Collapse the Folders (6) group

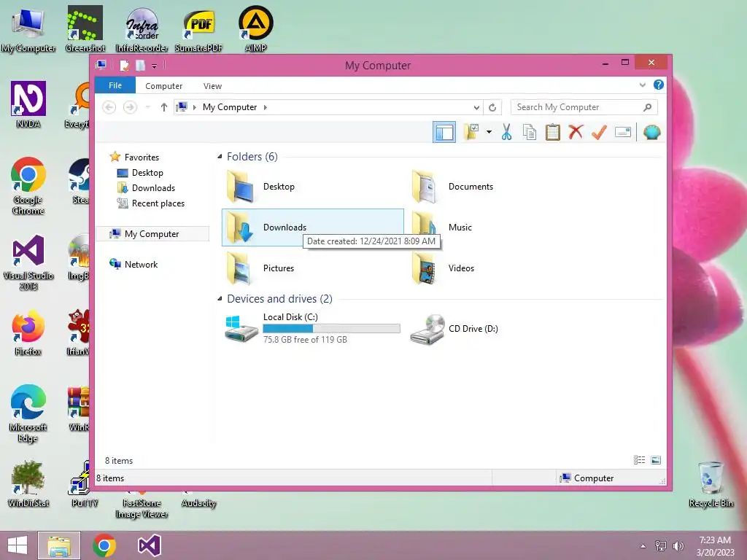click(220, 157)
